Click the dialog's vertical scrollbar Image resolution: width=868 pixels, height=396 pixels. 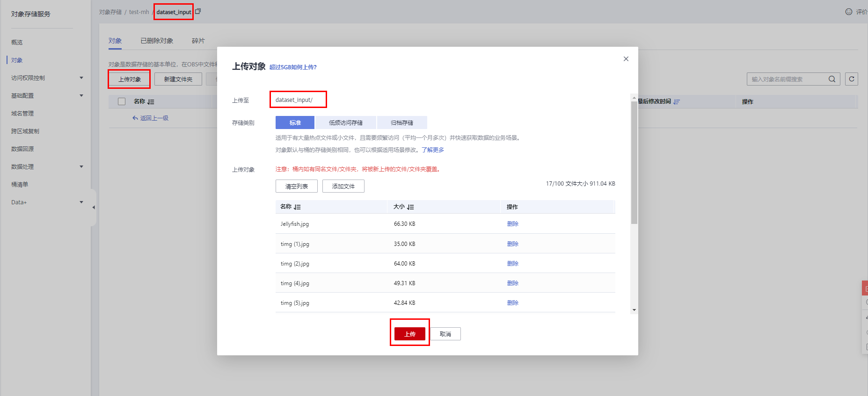pyautogui.click(x=634, y=163)
